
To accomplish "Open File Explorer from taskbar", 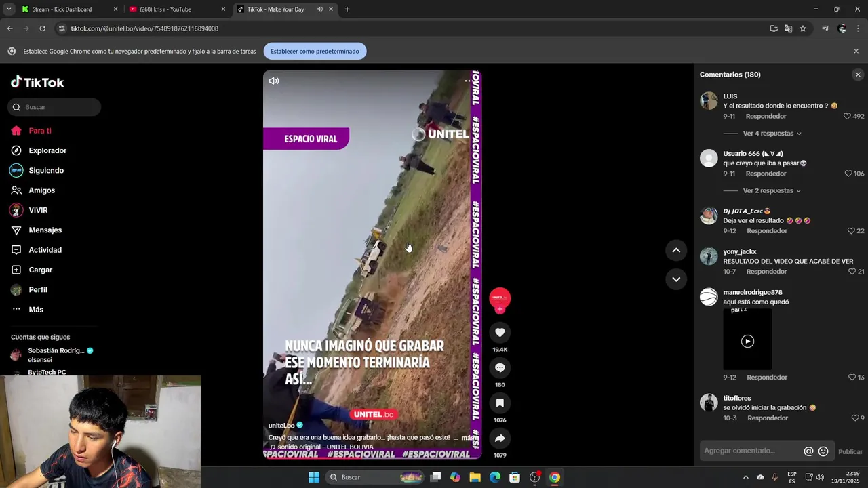I will pyautogui.click(x=475, y=477).
